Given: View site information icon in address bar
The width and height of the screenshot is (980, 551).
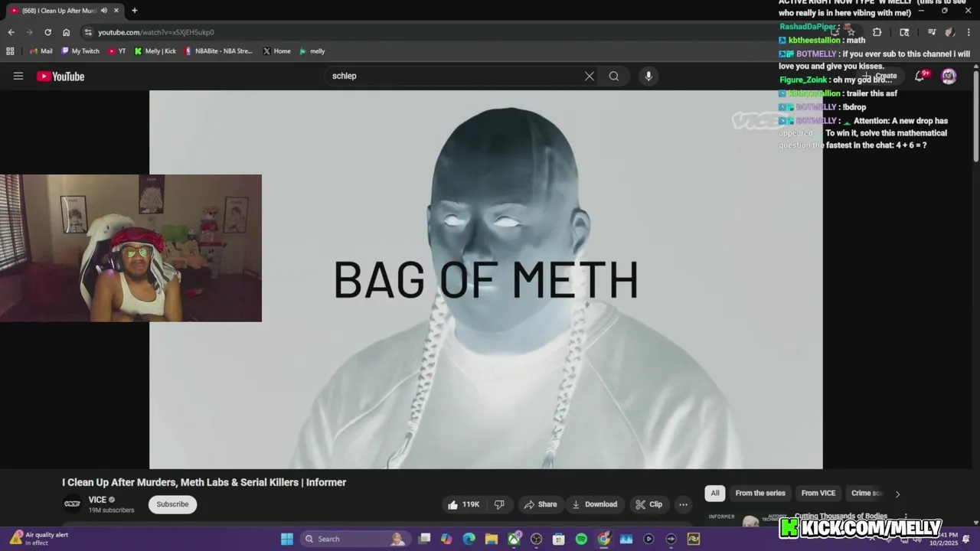Looking at the screenshot, I should pos(88,32).
